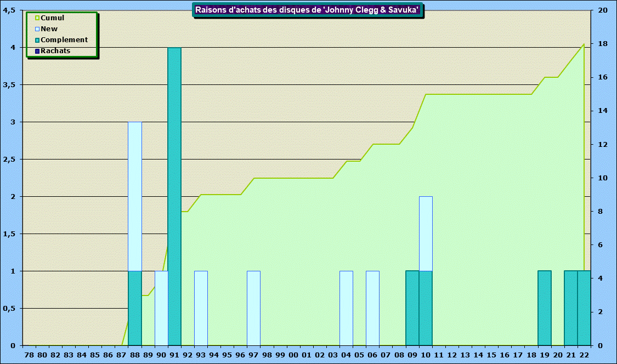Select the light New segment at year 10
Viewport: 617px width, 364px height.
point(426,234)
